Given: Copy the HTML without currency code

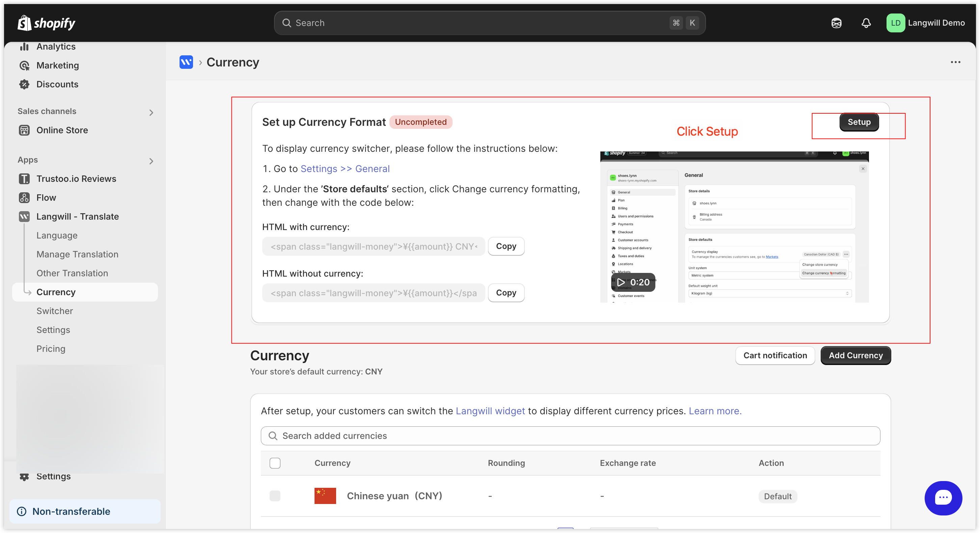Looking at the screenshot, I should (x=506, y=293).
